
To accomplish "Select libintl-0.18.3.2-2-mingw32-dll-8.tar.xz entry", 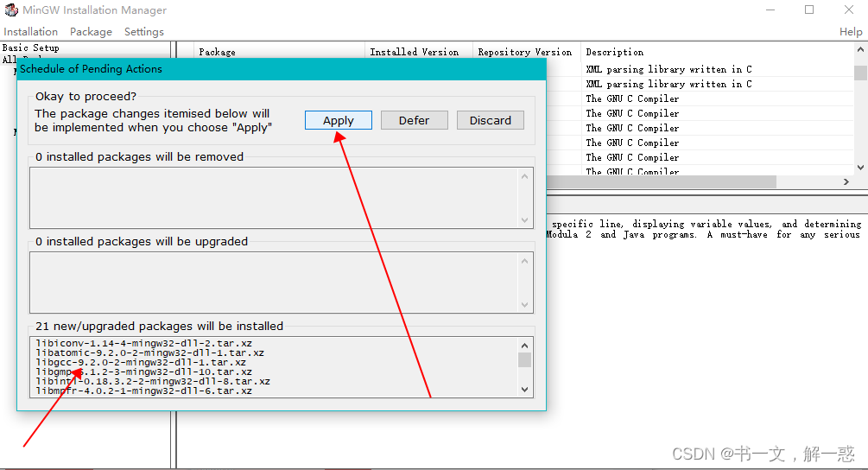I will point(153,381).
